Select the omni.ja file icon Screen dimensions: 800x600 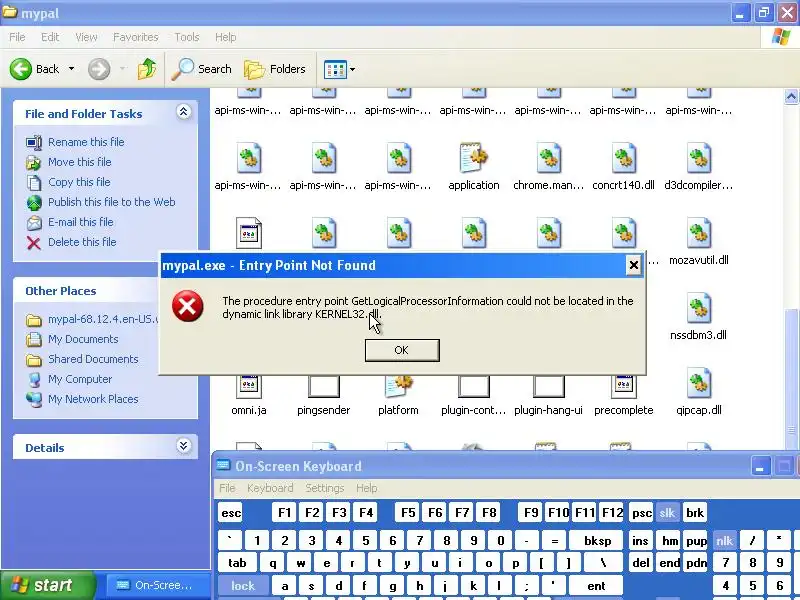click(248, 387)
